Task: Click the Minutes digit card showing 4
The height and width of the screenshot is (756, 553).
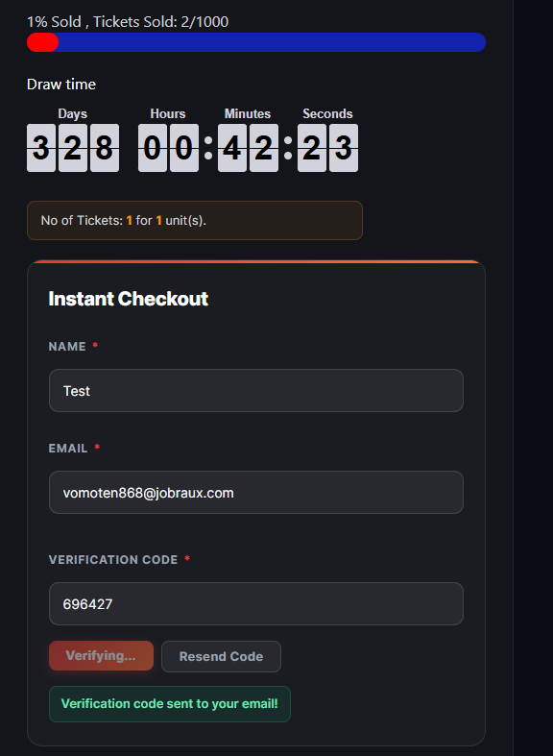Action: point(232,148)
